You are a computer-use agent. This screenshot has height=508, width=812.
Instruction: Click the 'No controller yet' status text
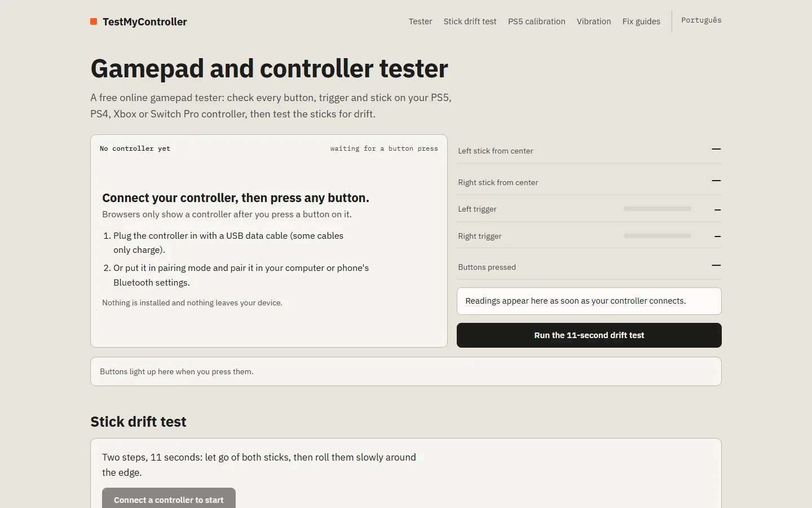click(x=135, y=148)
